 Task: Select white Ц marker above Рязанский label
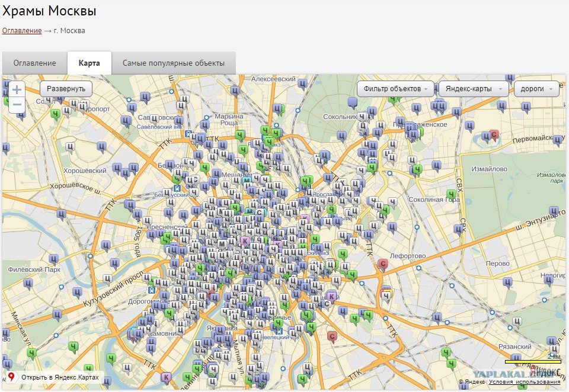517,322
